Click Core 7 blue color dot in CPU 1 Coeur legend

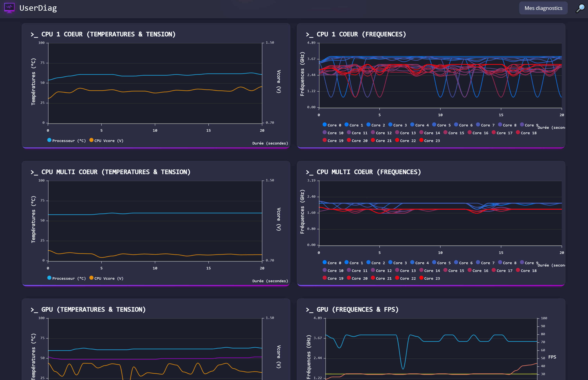[x=478, y=125]
